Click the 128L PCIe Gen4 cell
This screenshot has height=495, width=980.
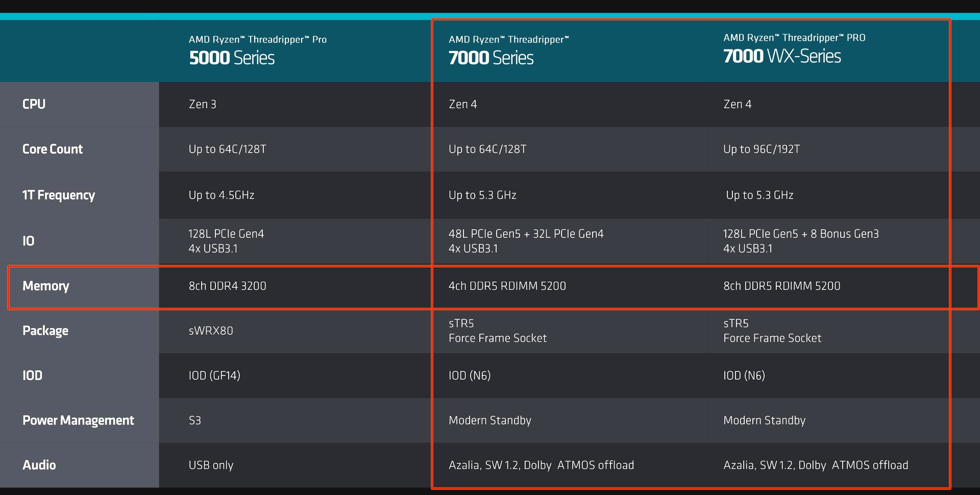(226, 241)
